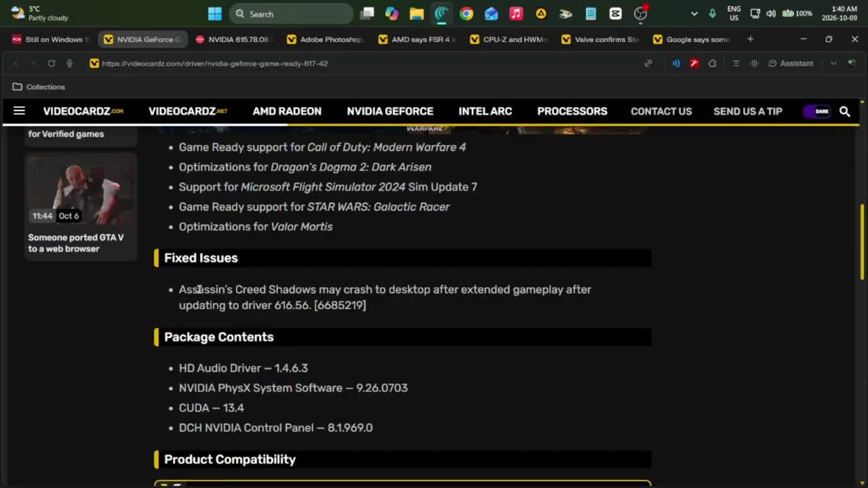Image resolution: width=868 pixels, height=488 pixels.
Task: Open the CONTACT US page
Action: click(661, 111)
